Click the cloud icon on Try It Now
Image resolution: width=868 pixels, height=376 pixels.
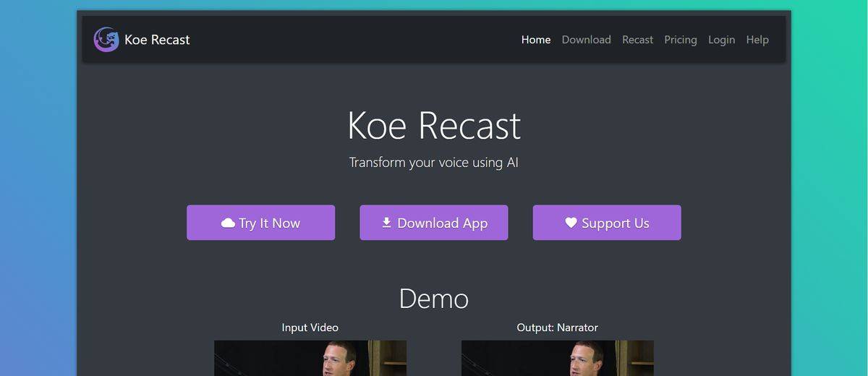click(228, 223)
